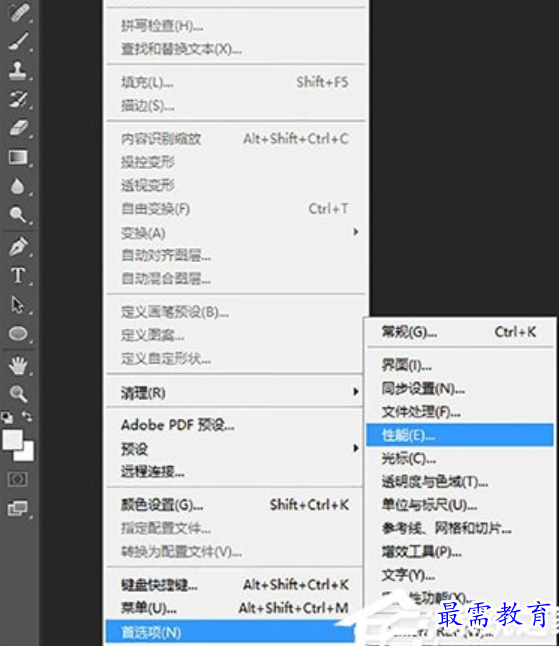Expand the 变换(A) submenu arrow
Viewport: 559px width, 646px height.
coord(356,232)
